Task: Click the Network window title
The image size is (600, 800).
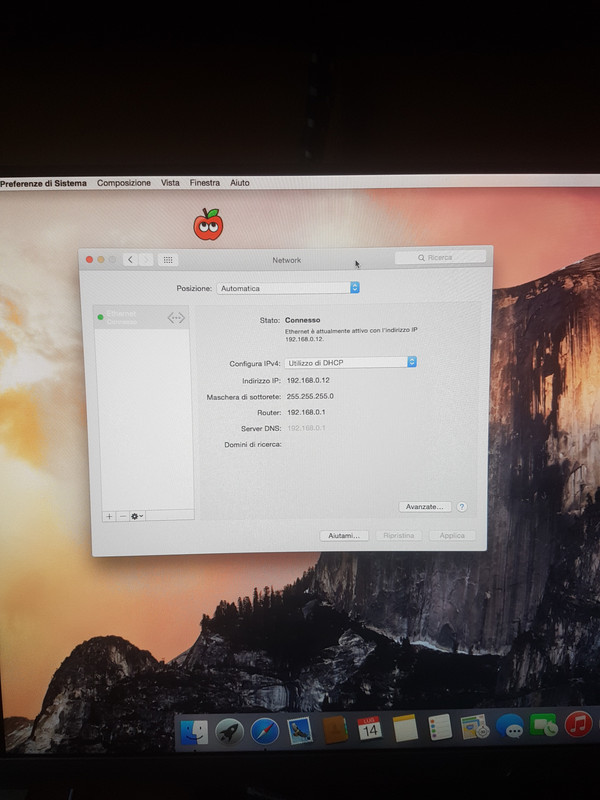Action: [x=287, y=260]
